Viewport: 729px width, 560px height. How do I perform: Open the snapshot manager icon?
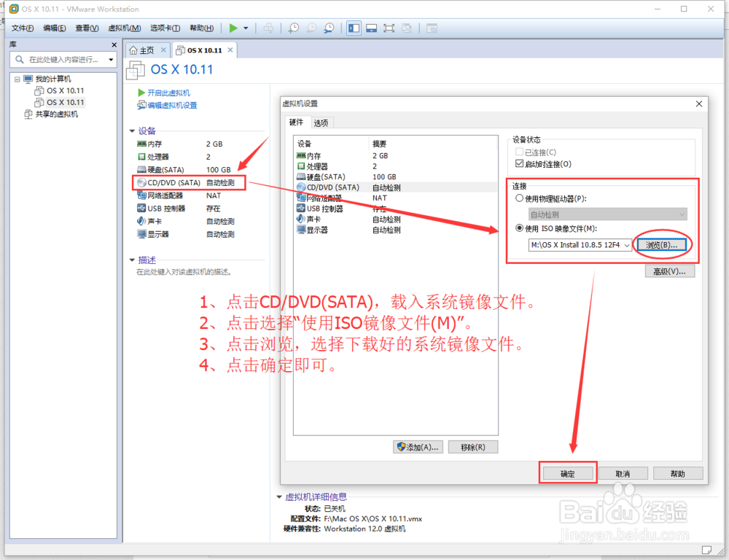click(329, 28)
